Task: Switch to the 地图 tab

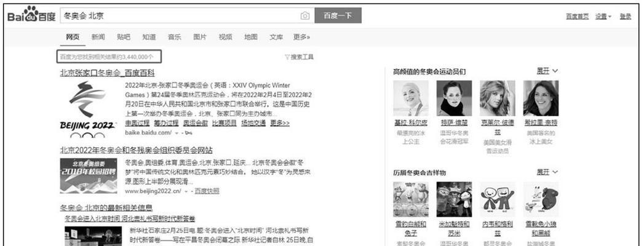Action: click(x=251, y=37)
